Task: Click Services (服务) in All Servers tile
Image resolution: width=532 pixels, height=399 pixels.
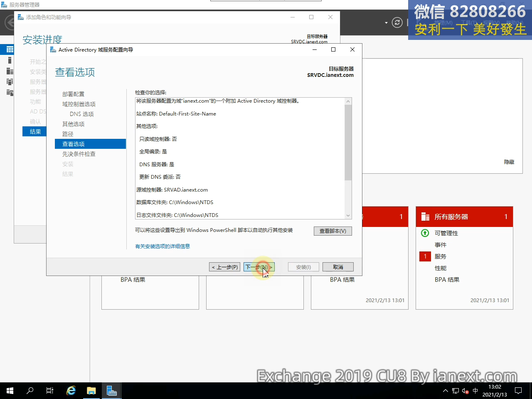Action: (x=441, y=256)
